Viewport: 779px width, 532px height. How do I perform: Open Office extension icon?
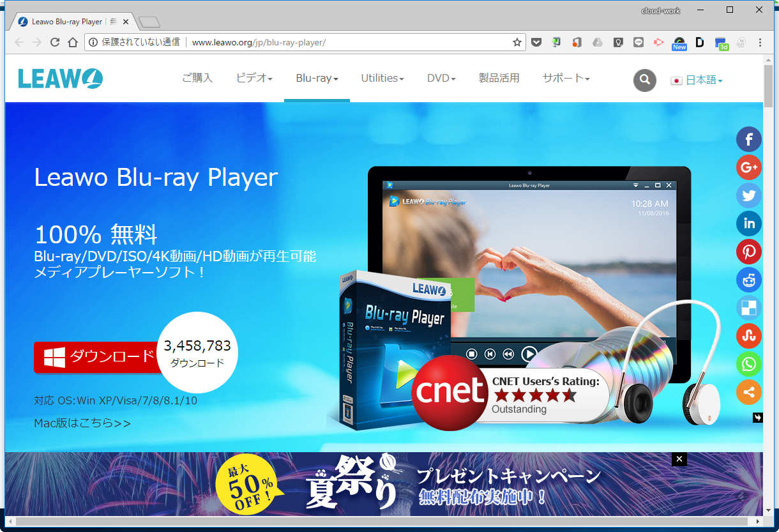[577, 42]
